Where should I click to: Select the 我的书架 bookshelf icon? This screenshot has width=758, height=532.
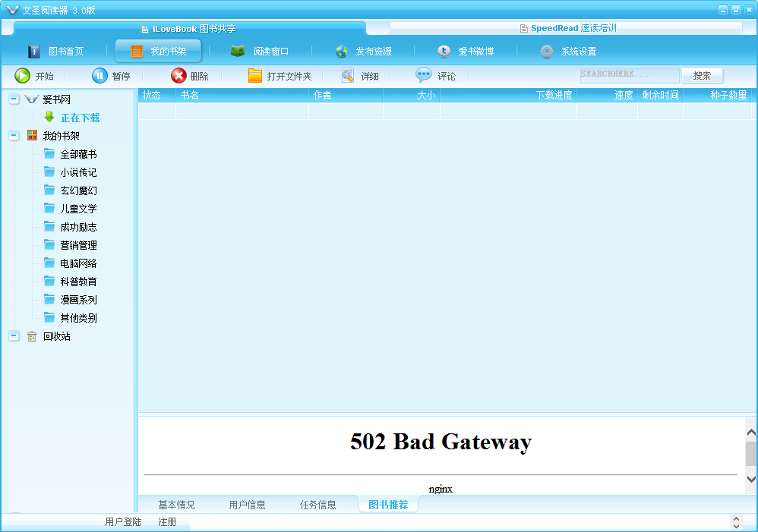click(x=137, y=51)
